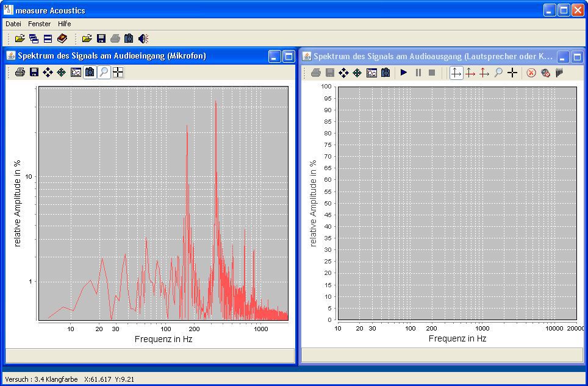Open the help book icon
The width and height of the screenshot is (588, 386).
click(62, 39)
